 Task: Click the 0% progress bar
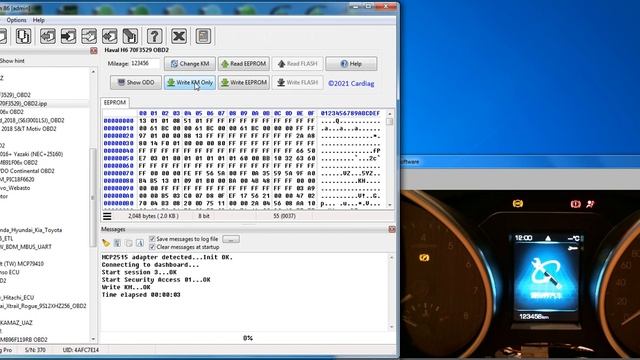(x=247, y=338)
